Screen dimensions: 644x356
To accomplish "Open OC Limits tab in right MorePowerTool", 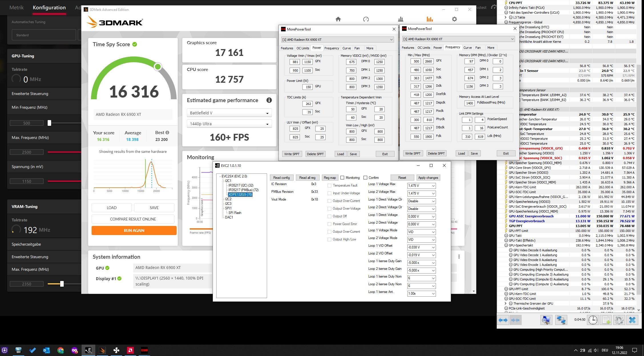I will (x=424, y=48).
